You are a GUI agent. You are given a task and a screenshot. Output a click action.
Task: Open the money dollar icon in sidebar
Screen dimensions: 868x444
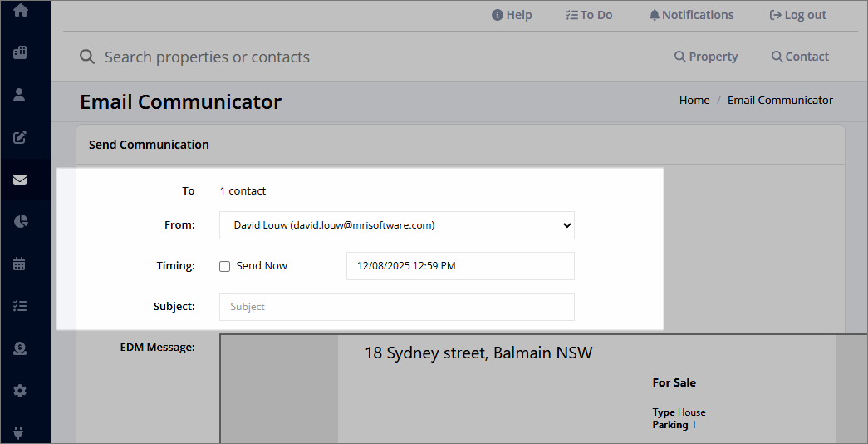point(20,348)
